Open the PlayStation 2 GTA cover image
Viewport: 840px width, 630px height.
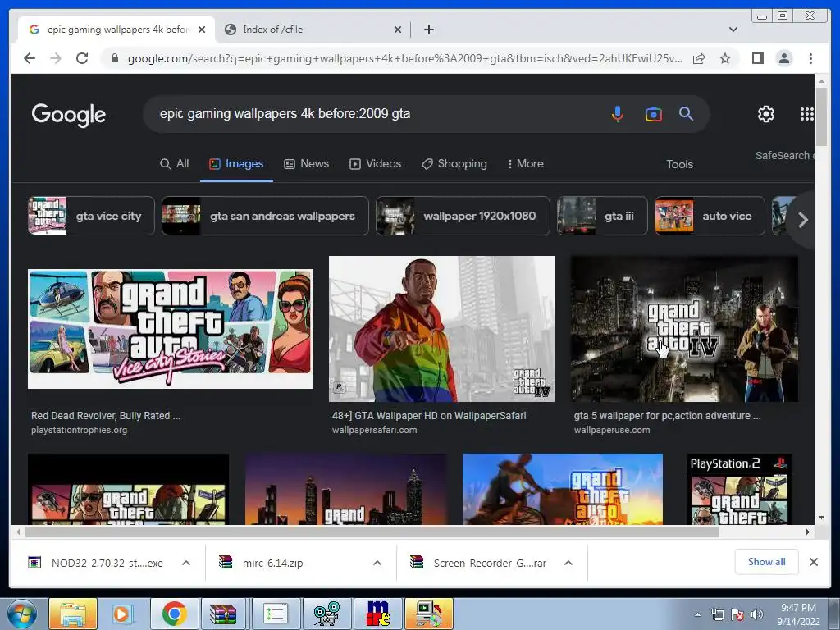[x=739, y=489]
